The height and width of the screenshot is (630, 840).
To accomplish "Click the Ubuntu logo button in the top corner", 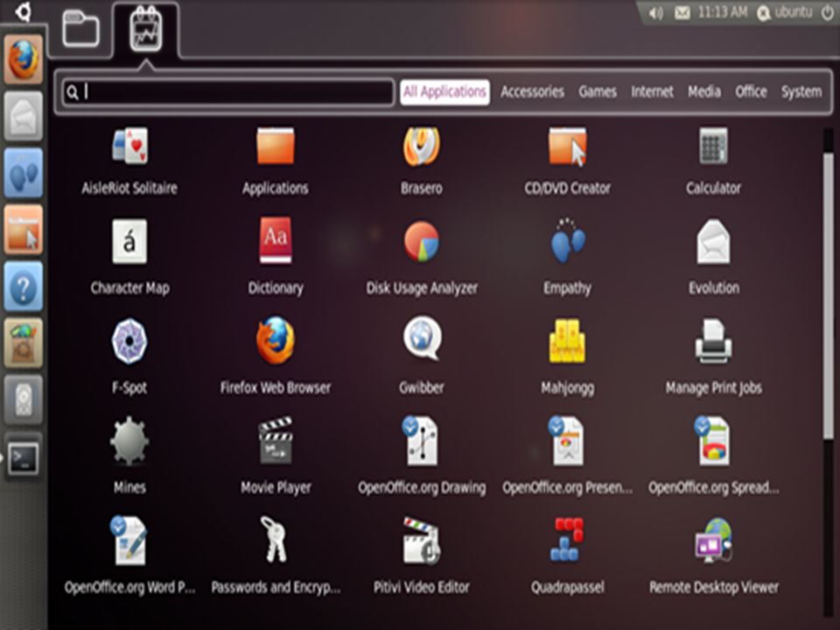I will click(23, 11).
